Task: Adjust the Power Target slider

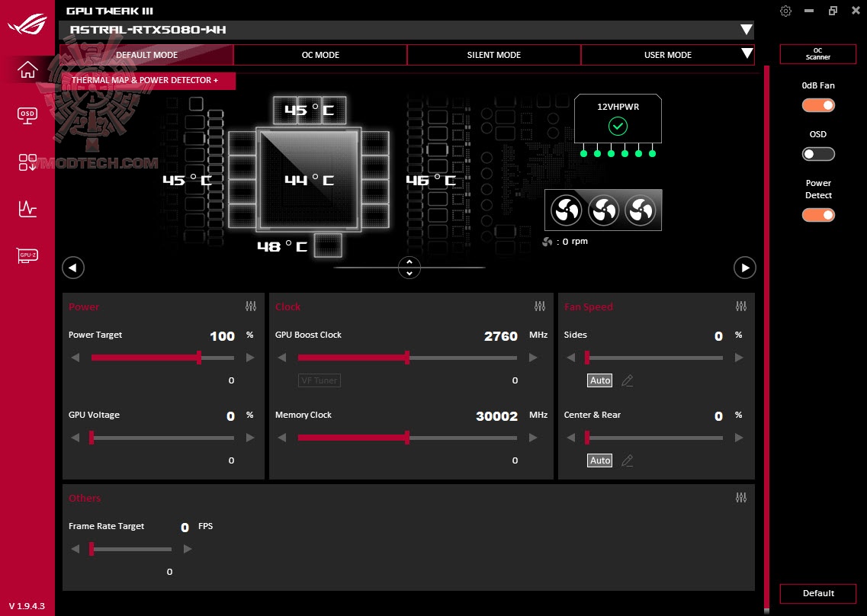Action: [x=162, y=358]
